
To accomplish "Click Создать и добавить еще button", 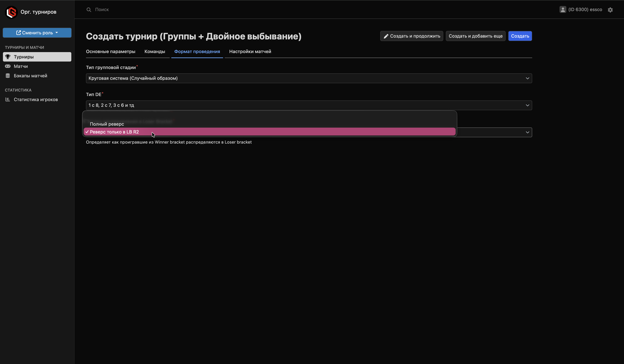I will [475, 36].
